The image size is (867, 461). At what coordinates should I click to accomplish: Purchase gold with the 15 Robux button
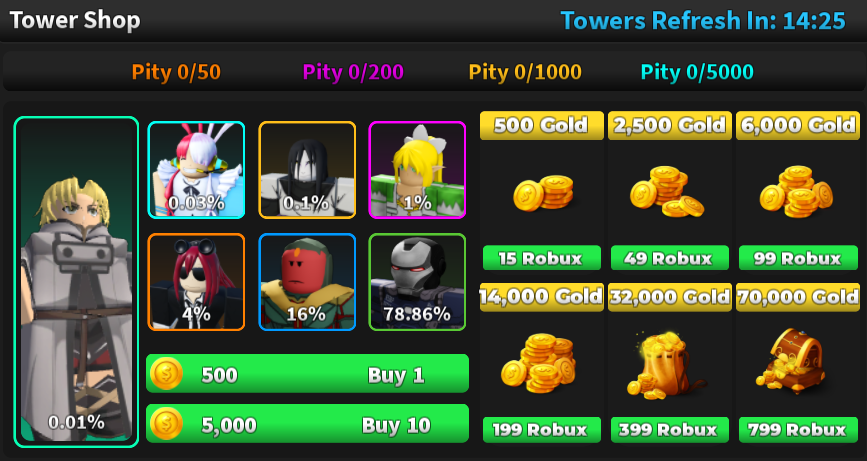click(x=542, y=258)
